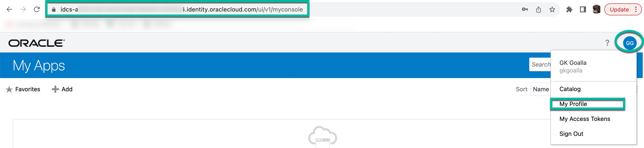Click the browser back arrow
The height and width of the screenshot is (148, 644).
tap(10, 10)
